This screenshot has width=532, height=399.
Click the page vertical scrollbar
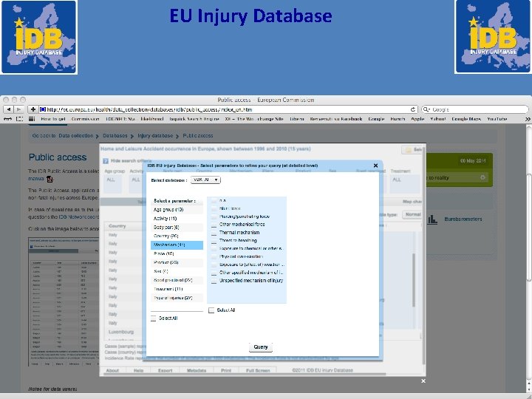pos(528,228)
